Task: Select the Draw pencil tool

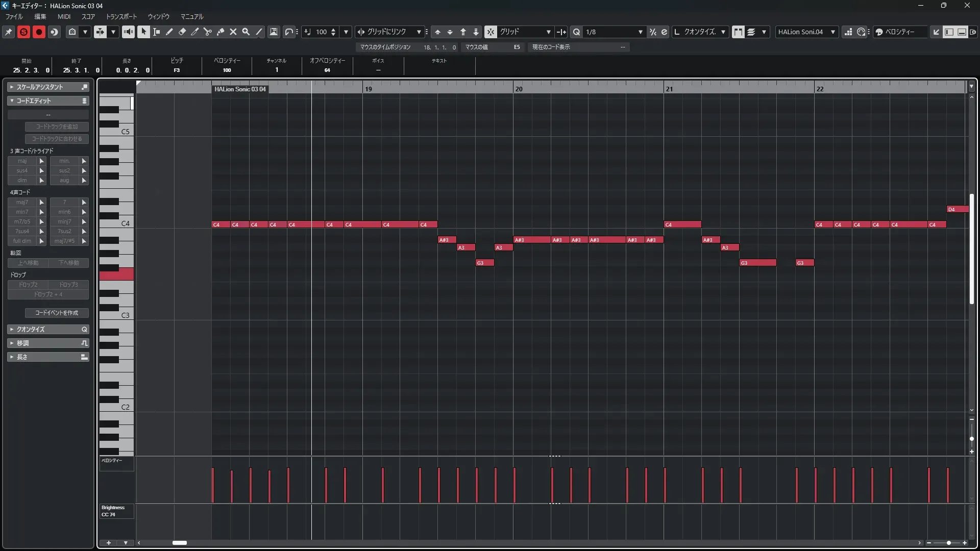Action: click(169, 32)
